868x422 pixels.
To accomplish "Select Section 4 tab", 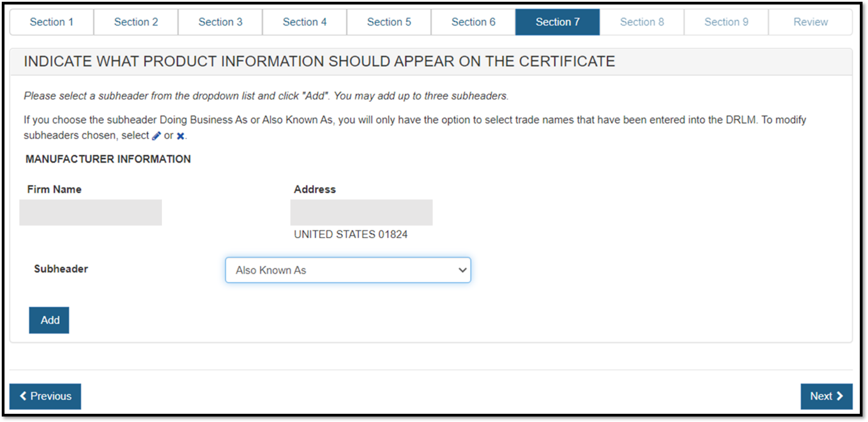I will (305, 22).
